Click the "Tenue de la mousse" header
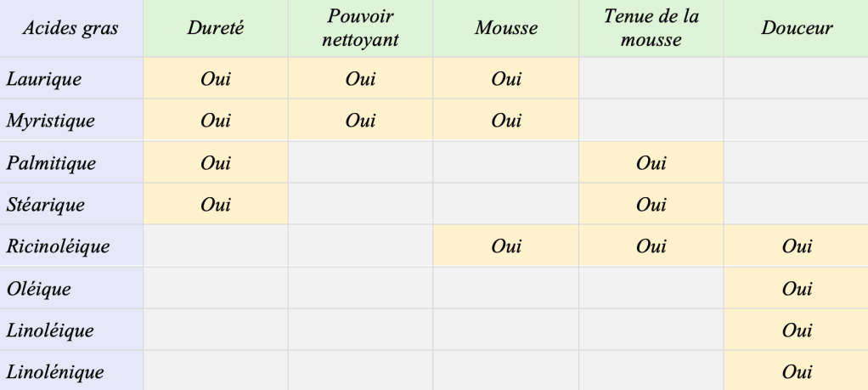This screenshot has height=390, width=868. click(651, 29)
